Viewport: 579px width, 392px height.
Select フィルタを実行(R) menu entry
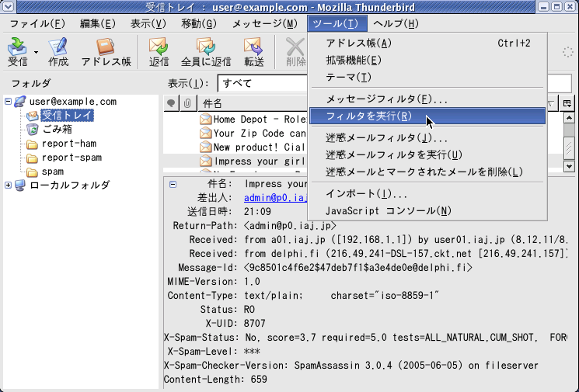(x=427, y=116)
